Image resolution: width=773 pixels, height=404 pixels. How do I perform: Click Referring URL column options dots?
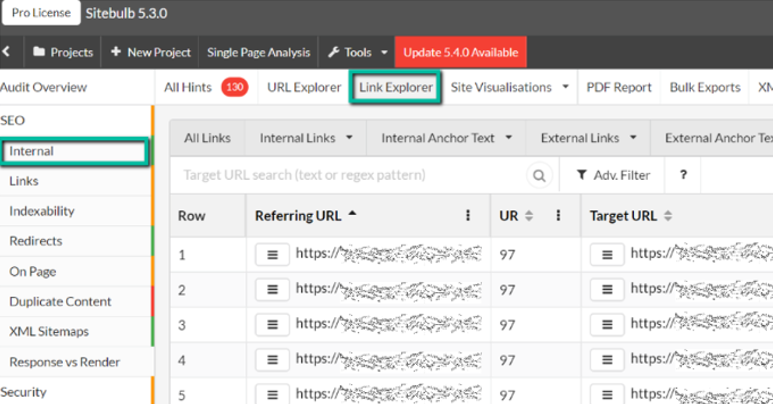tap(468, 215)
